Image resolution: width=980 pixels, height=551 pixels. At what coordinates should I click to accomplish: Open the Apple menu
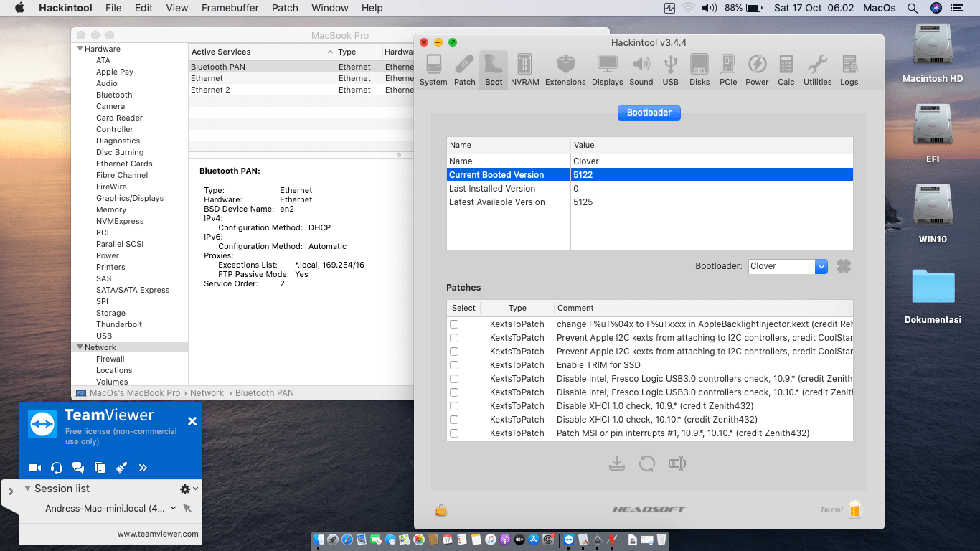19,8
